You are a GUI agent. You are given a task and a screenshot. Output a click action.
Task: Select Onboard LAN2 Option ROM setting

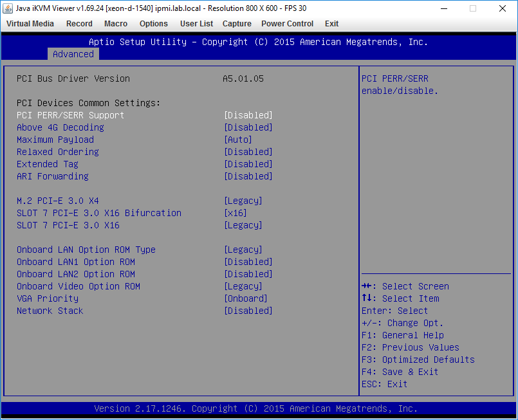76,274
